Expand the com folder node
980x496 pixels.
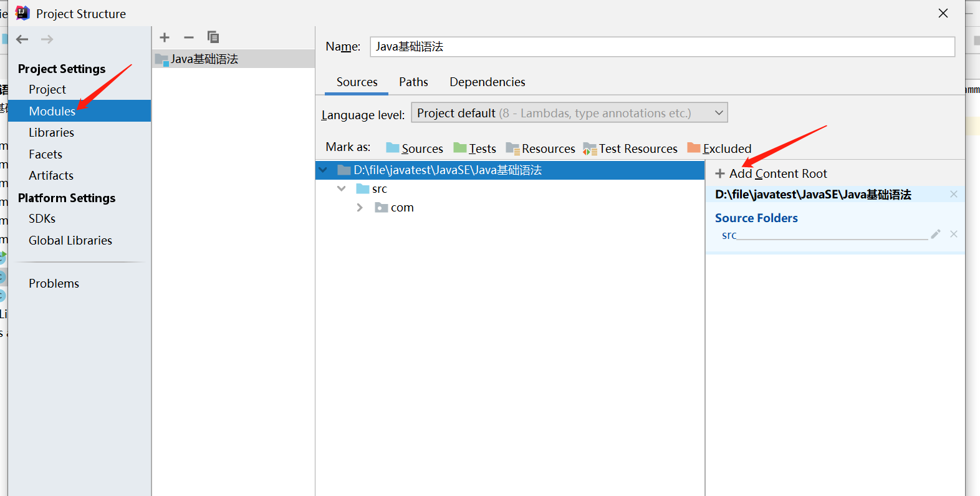point(360,207)
